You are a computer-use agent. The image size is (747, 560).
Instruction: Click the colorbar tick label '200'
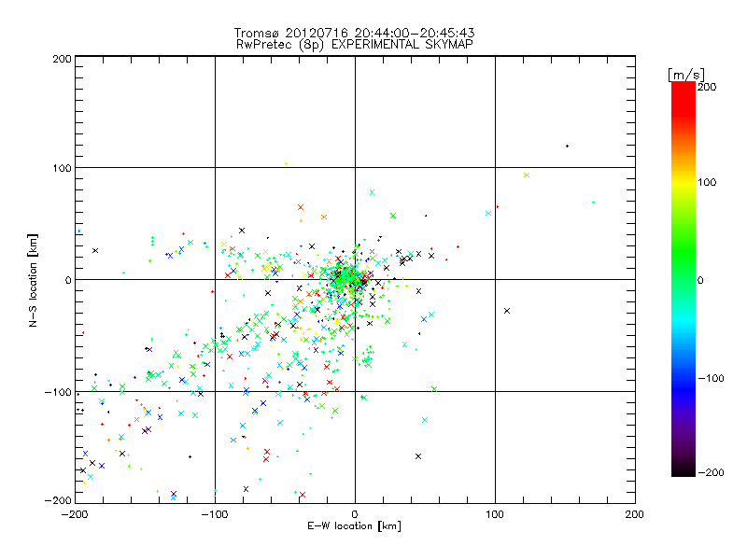[x=707, y=87]
